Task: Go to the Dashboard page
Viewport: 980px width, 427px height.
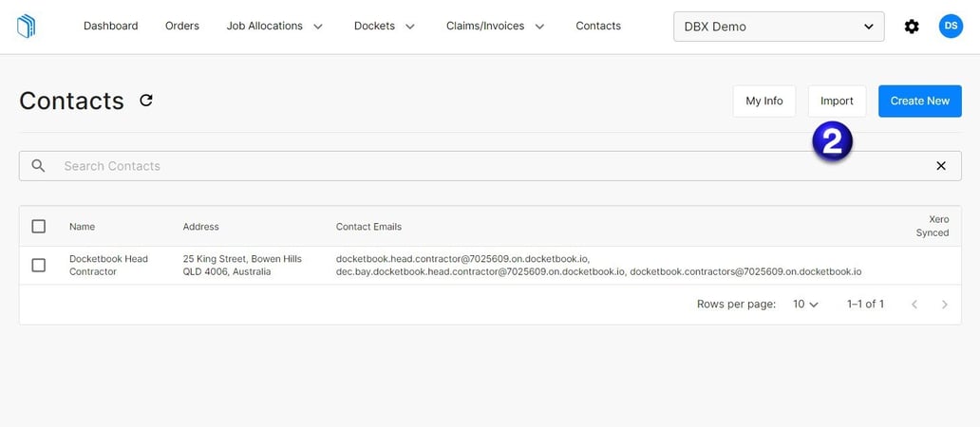Action: pyautogui.click(x=110, y=27)
